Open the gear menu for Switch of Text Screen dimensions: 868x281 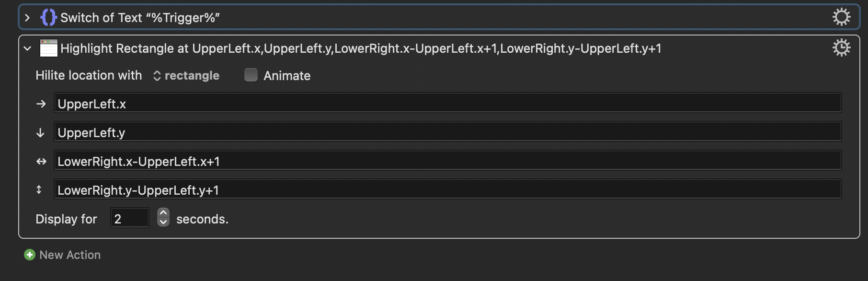[841, 17]
